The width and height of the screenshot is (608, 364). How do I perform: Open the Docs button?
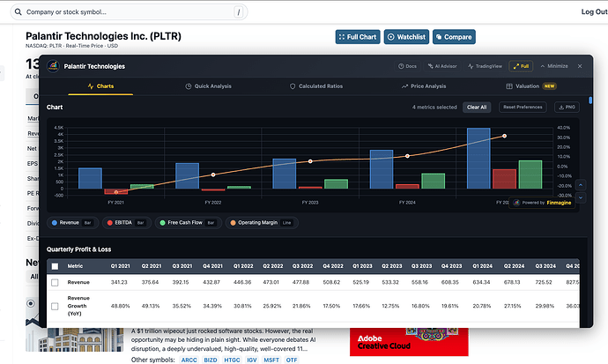pos(407,66)
